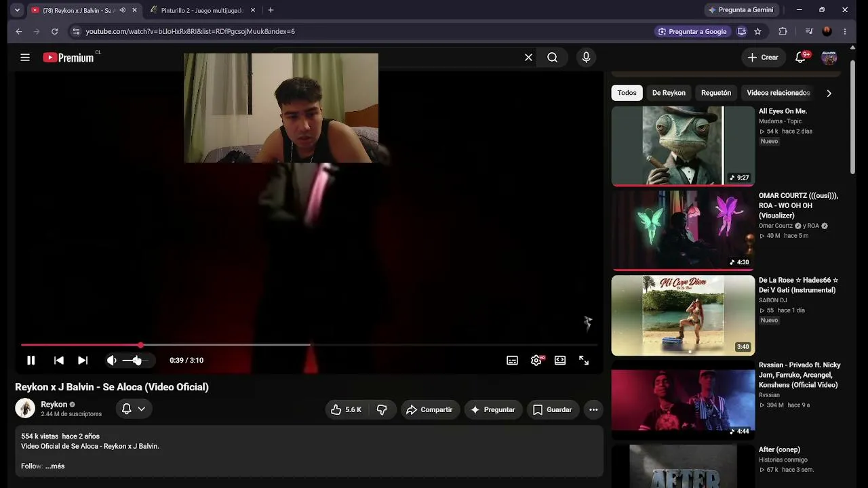The image size is (868, 488).
Task: Open the YouTube guide hamburger menu
Action: 25,58
